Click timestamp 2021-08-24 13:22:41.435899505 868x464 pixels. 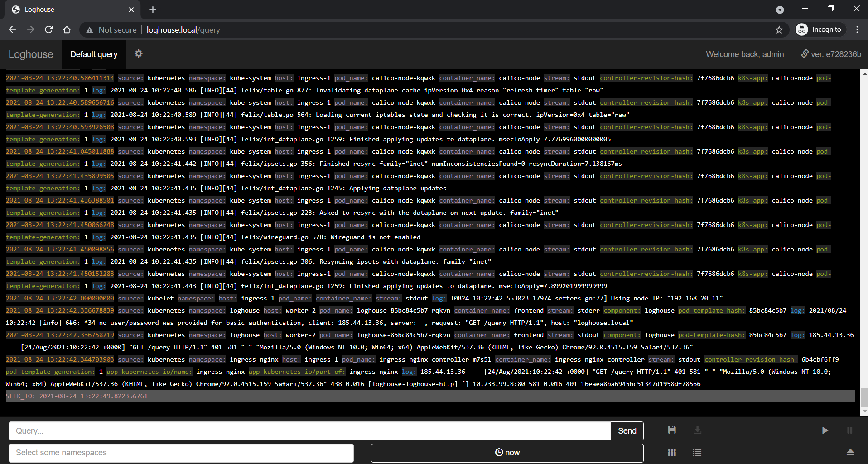tap(60, 176)
